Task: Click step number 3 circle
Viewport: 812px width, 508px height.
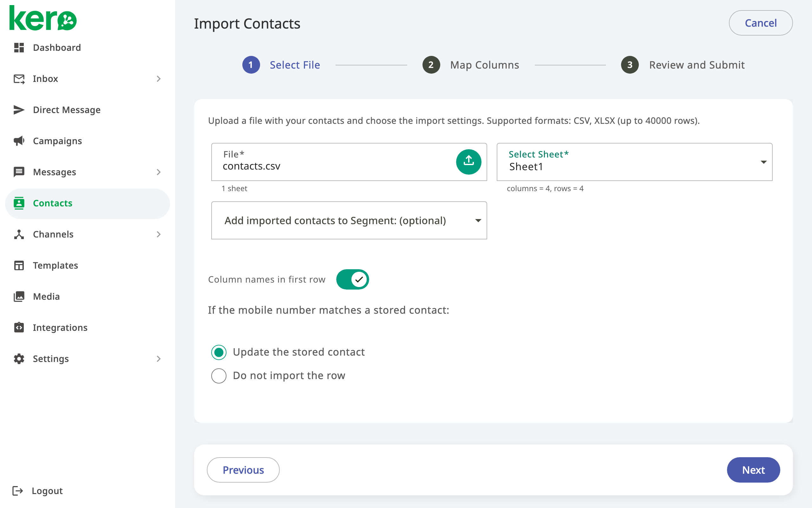Action: 630,64
